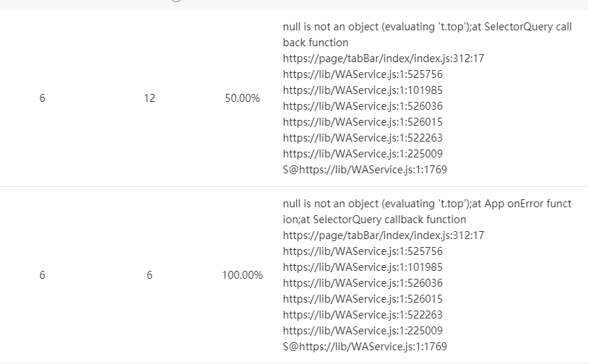Click S@https WAService.js:1:1769 in first row
This screenshot has height=364, width=609.
(x=365, y=170)
